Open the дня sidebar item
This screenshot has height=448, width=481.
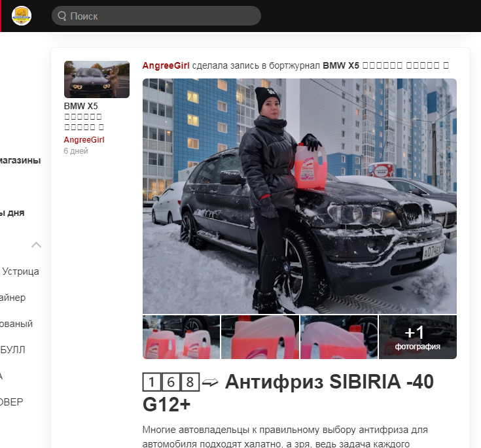point(12,213)
